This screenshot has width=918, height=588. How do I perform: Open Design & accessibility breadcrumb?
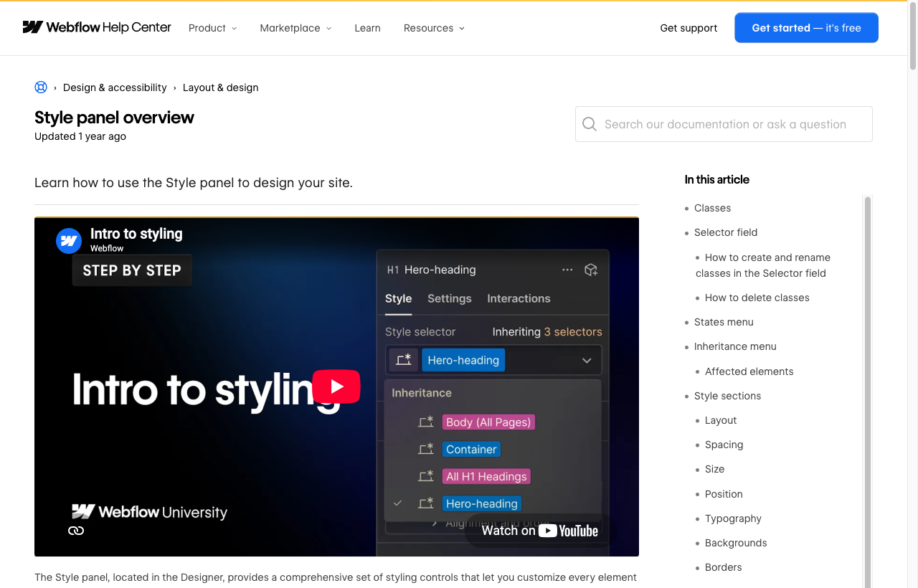(115, 87)
